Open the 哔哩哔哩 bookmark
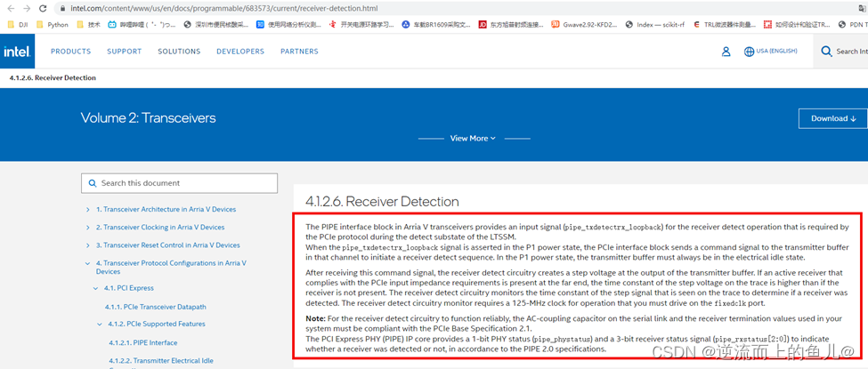868x369 pixels. point(142,24)
